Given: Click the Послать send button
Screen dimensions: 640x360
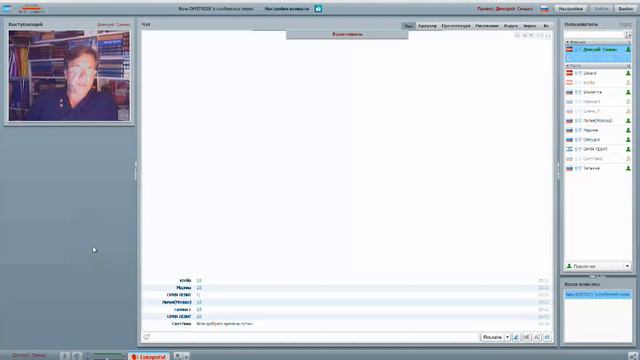Looking at the screenshot, I should point(492,337).
